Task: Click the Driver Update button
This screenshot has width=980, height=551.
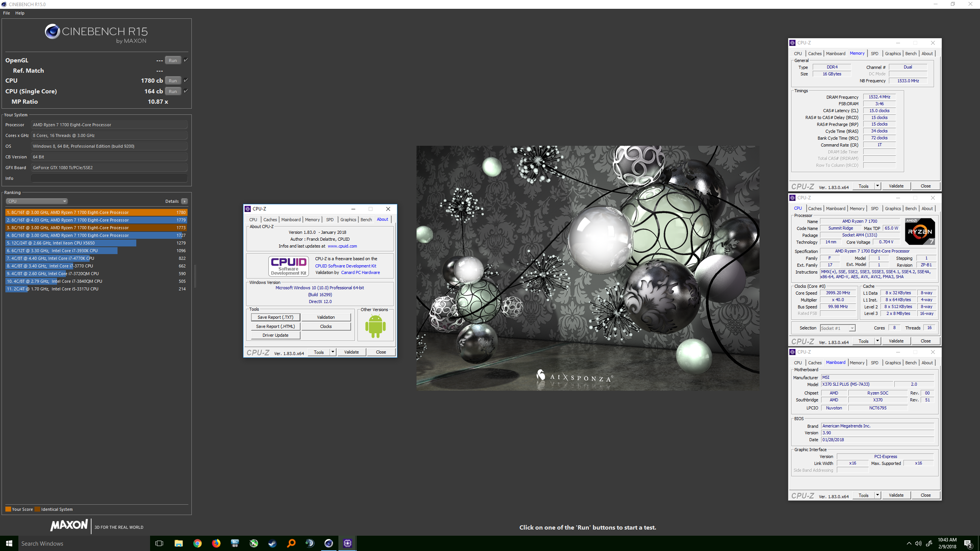Action: (275, 335)
